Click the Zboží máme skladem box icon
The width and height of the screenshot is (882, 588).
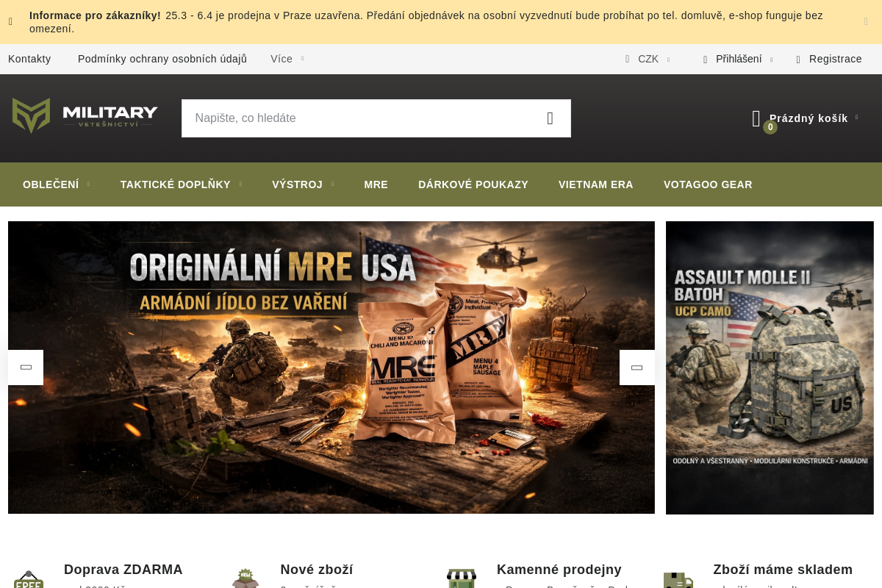point(678,581)
